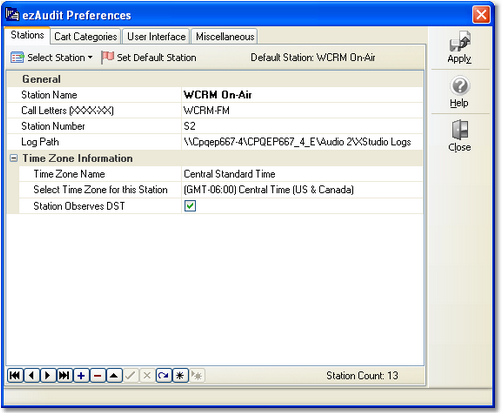Click the Set Default Station button label
Screen dimensions: 502x415
(x=156, y=58)
